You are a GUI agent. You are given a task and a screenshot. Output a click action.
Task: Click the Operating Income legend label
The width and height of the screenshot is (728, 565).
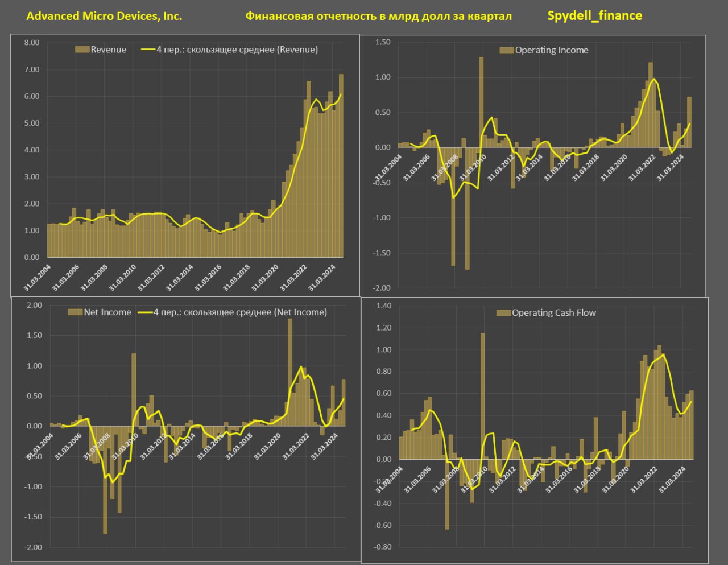click(551, 50)
